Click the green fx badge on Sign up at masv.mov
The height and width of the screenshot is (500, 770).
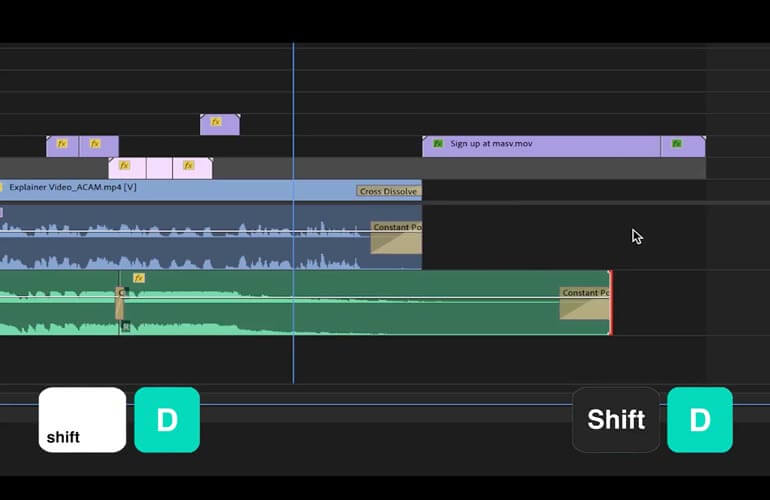click(438, 143)
